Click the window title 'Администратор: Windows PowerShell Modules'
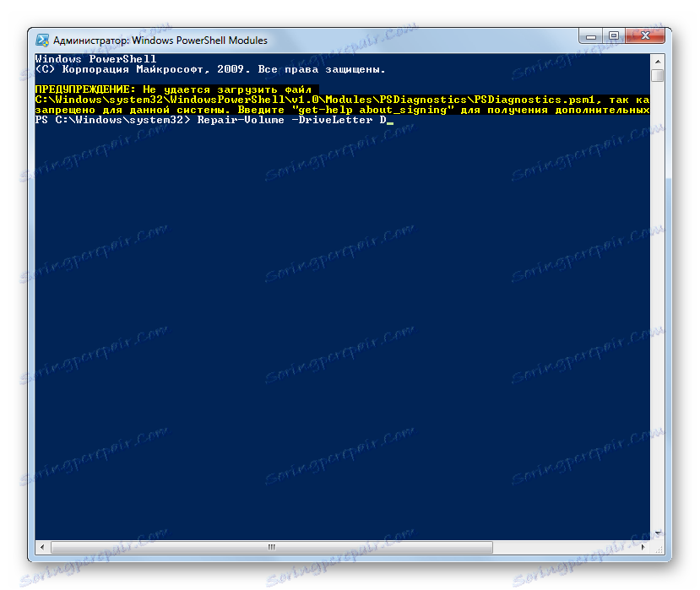This screenshot has height=590, width=700. [160, 41]
